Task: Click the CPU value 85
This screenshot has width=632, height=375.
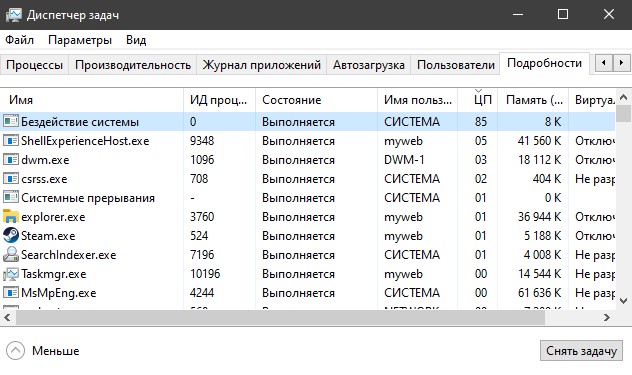Action: (480, 122)
